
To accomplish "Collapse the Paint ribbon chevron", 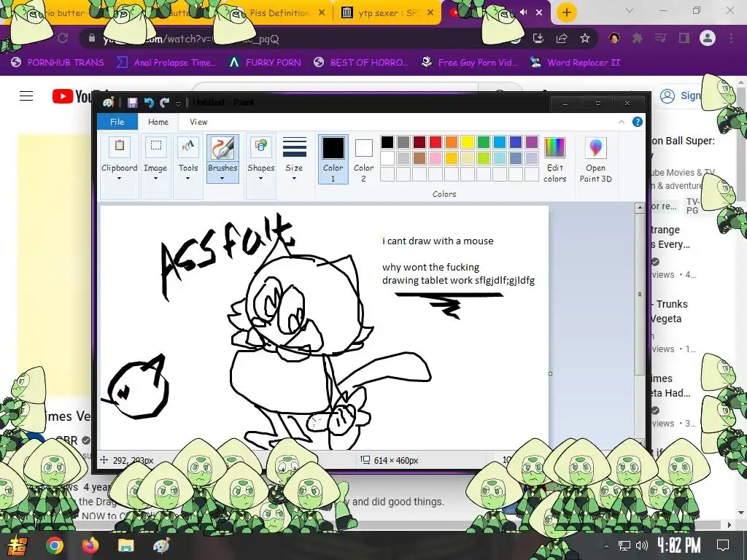I will 622,122.
